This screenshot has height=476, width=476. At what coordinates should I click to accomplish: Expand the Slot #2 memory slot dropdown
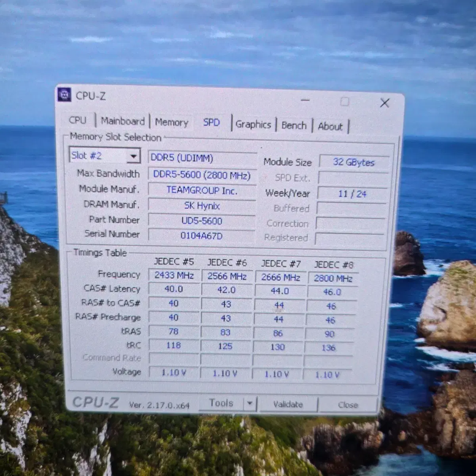click(134, 156)
